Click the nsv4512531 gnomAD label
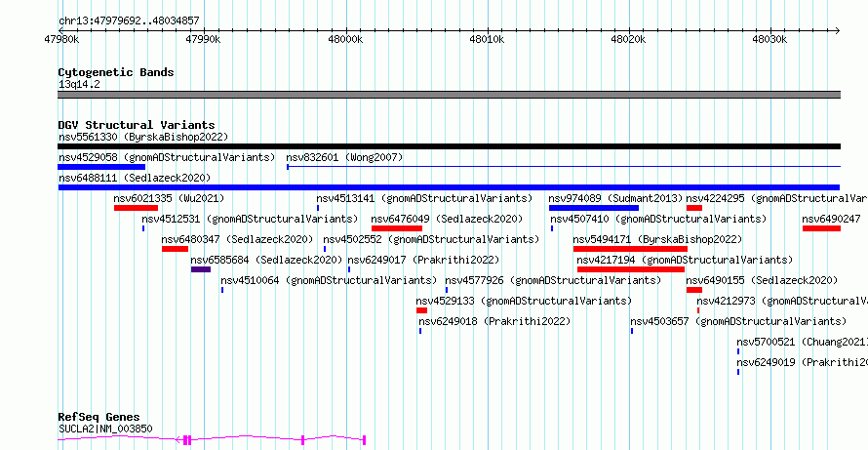 pyautogui.click(x=250, y=219)
